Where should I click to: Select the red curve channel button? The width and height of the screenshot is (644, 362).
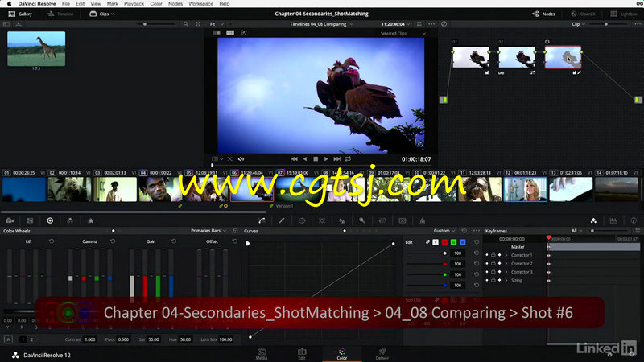(444, 242)
